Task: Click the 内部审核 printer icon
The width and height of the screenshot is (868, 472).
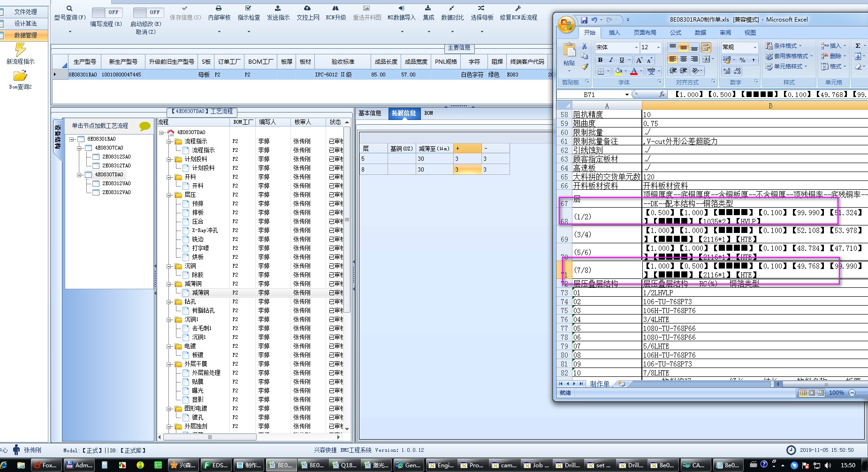Action: tap(219, 8)
